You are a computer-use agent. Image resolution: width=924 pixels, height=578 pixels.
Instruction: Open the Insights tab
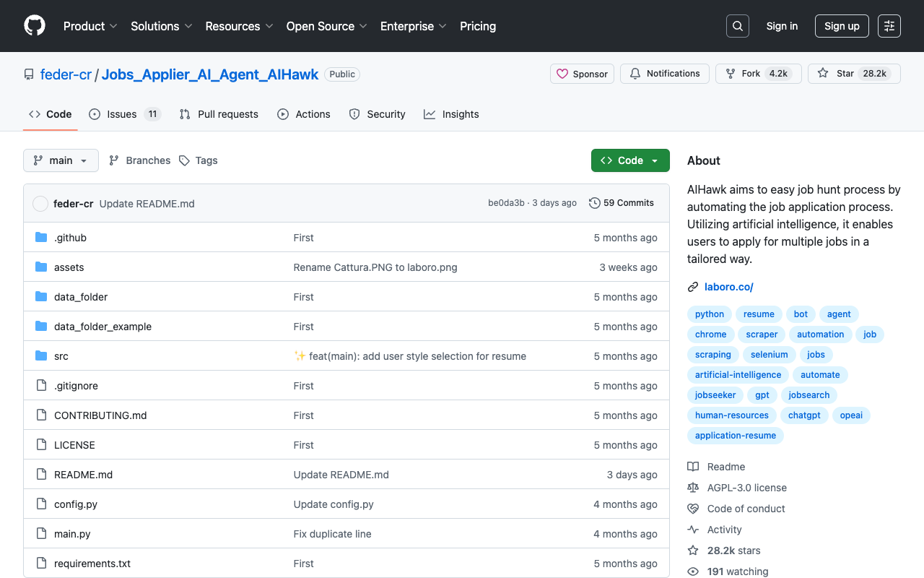click(451, 114)
